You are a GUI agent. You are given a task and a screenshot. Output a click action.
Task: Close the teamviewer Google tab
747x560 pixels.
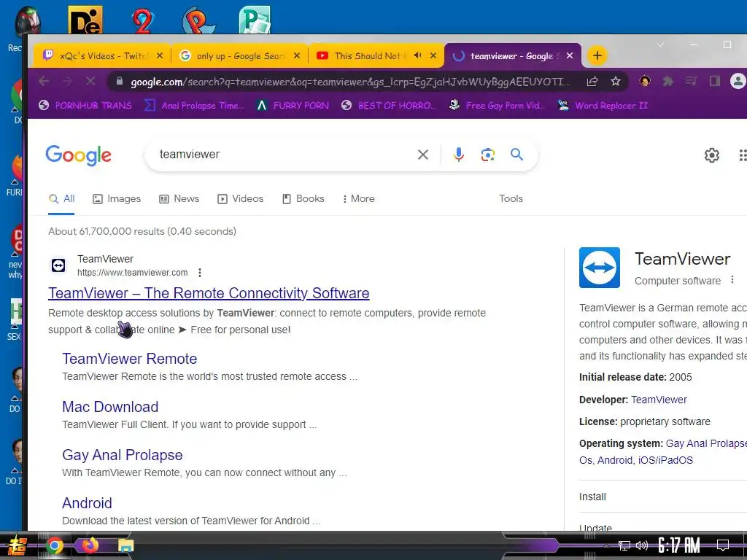(569, 55)
